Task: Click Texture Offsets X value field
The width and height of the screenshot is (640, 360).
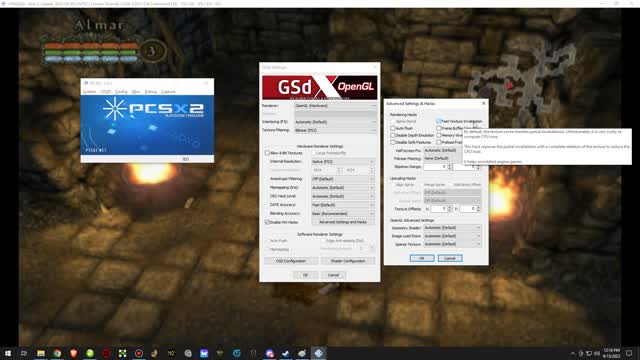Action: [439, 209]
